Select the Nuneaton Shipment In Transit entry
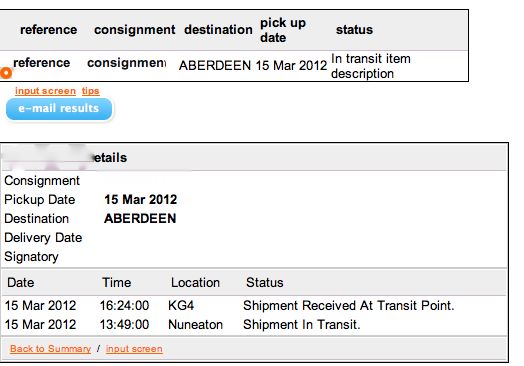Image resolution: width=524 pixels, height=366 pixels. [x=254, y=325]
